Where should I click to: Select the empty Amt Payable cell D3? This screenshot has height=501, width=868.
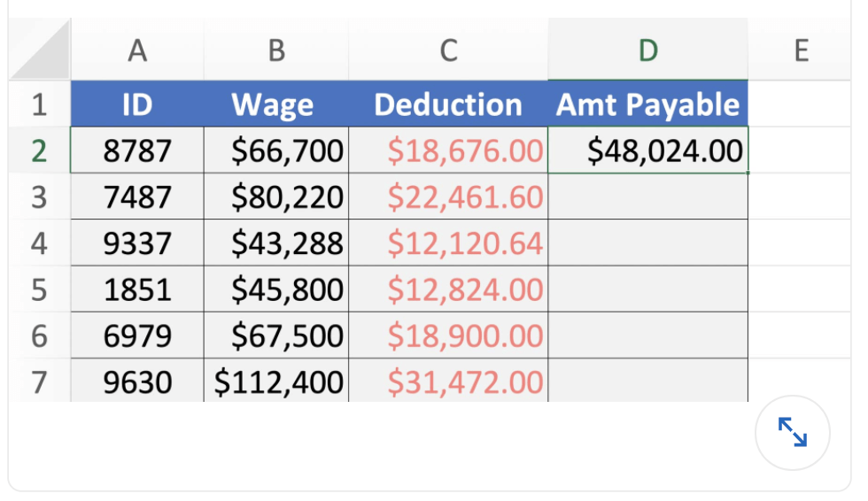tap(647, 197)
